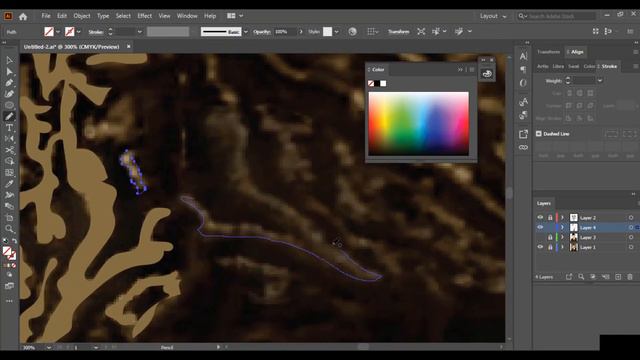Screen dimensions: 640x360
Task: Click the white swatch in Color panel
Action: click(383, 83)
